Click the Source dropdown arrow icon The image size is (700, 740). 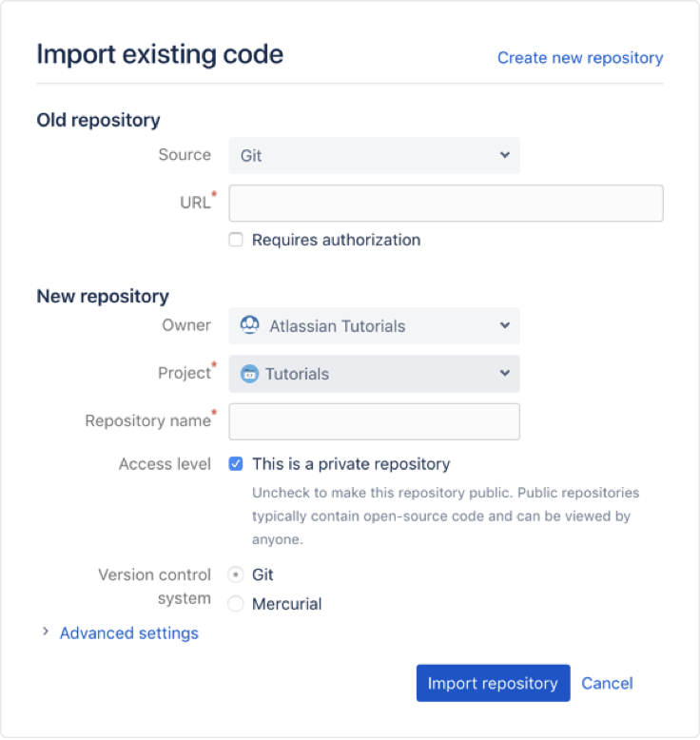click(x=504, y=155)
